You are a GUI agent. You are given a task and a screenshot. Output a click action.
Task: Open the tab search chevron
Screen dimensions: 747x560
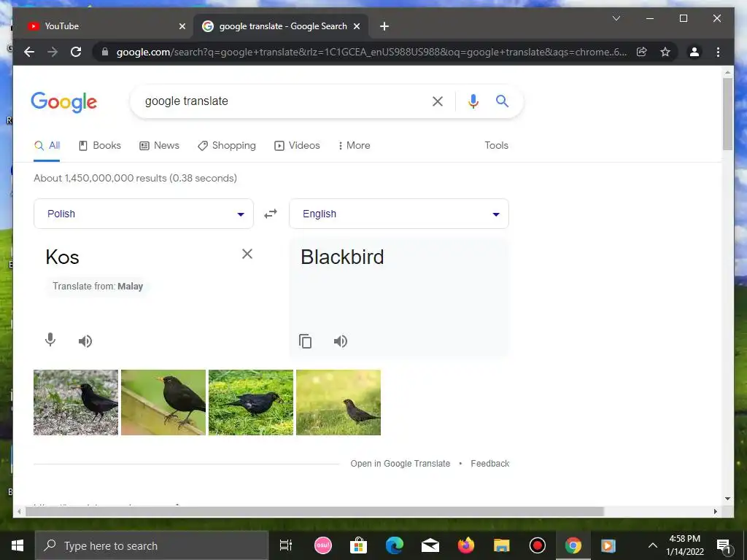tap(616, 18)
